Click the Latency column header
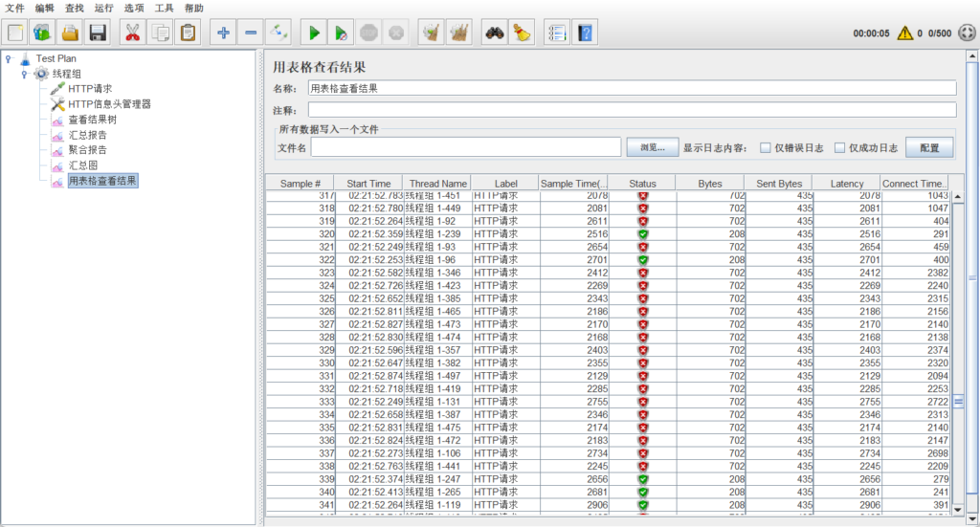 tap(847, 184)
